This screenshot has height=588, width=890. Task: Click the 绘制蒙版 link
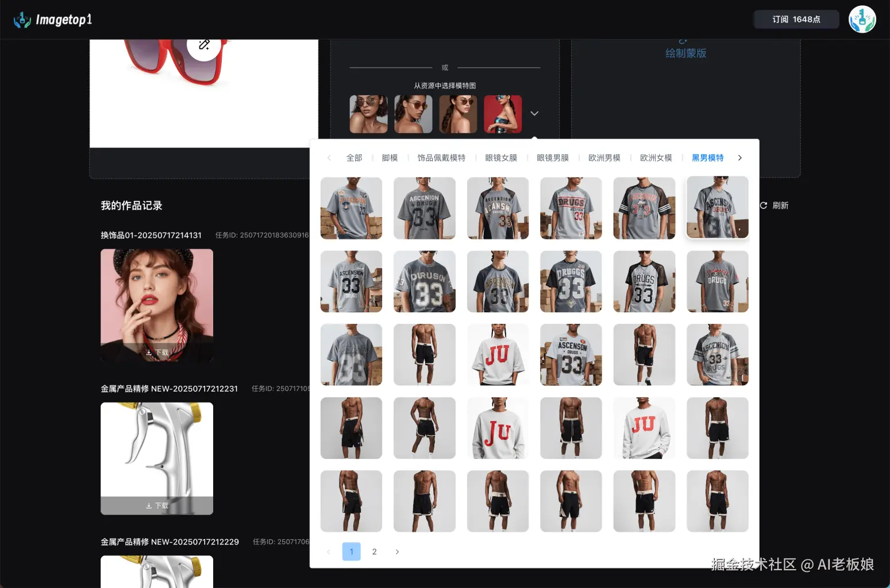686,53
